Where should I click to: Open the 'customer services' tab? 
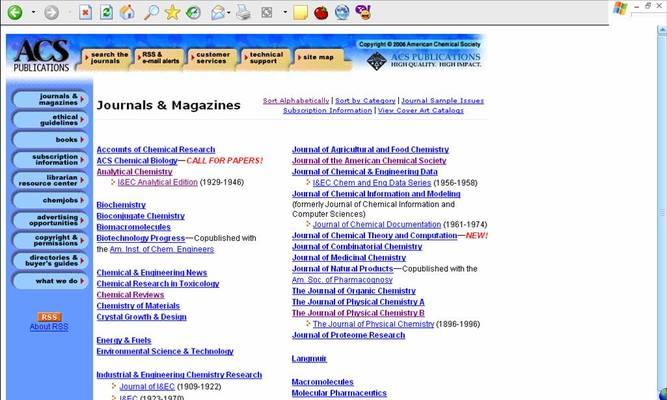pyautogui.click(x=212, y=58)
